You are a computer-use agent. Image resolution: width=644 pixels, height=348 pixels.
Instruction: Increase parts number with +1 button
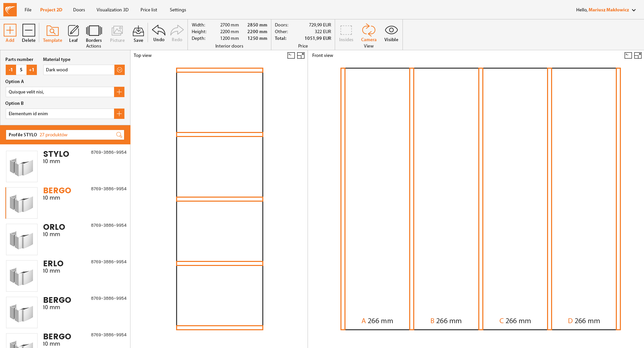click(x=32, y=70)
